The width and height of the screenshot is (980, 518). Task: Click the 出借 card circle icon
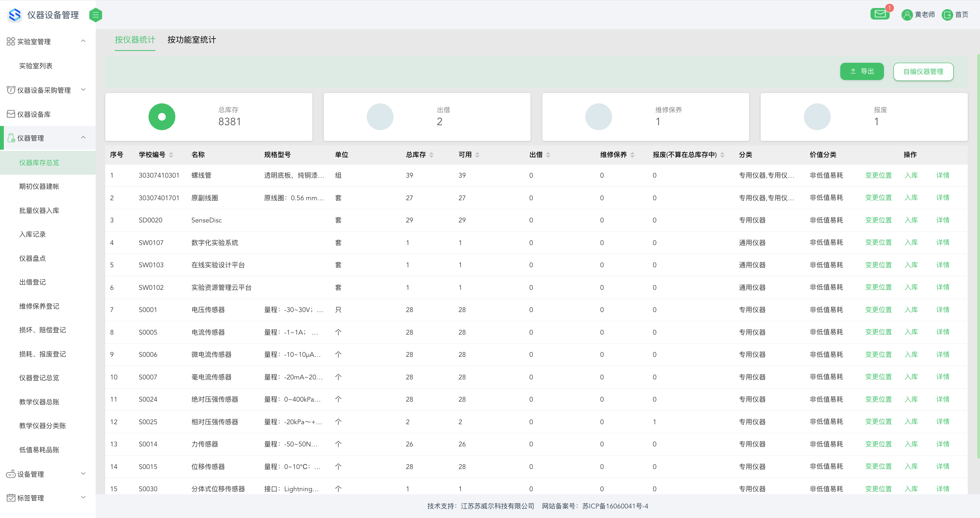point(380,117)
